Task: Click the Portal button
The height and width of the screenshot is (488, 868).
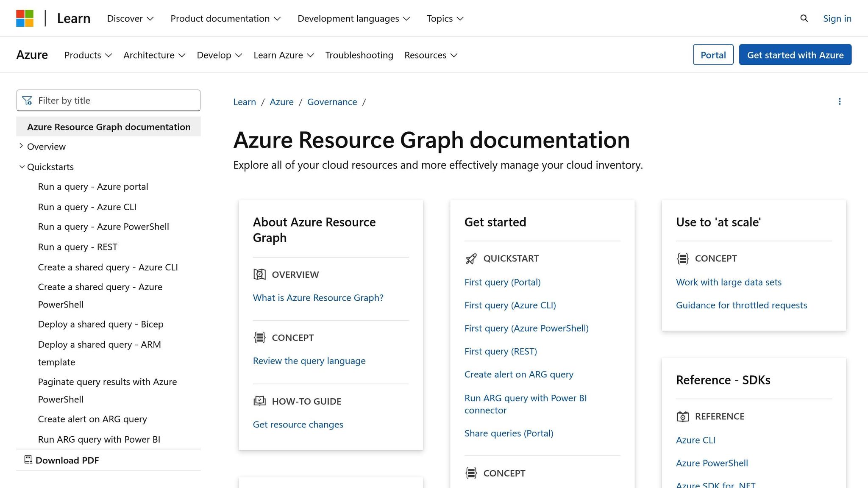Action: click(713, 55)
